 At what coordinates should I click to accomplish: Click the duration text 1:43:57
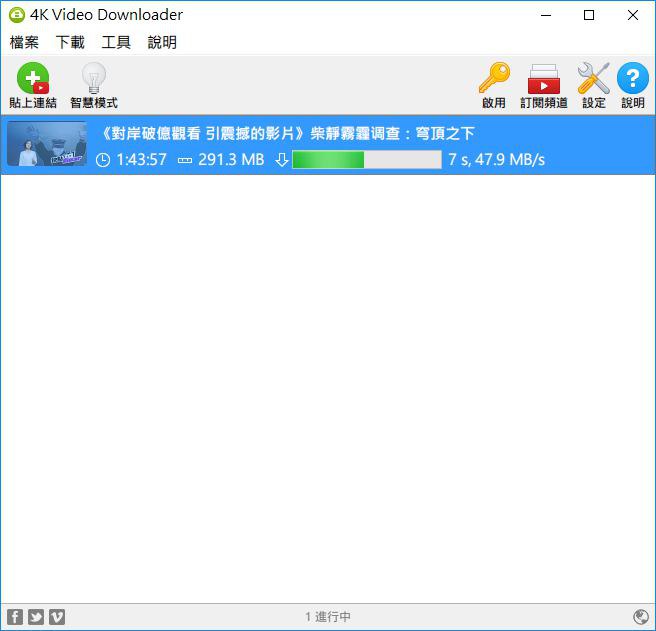click(141, 160)
